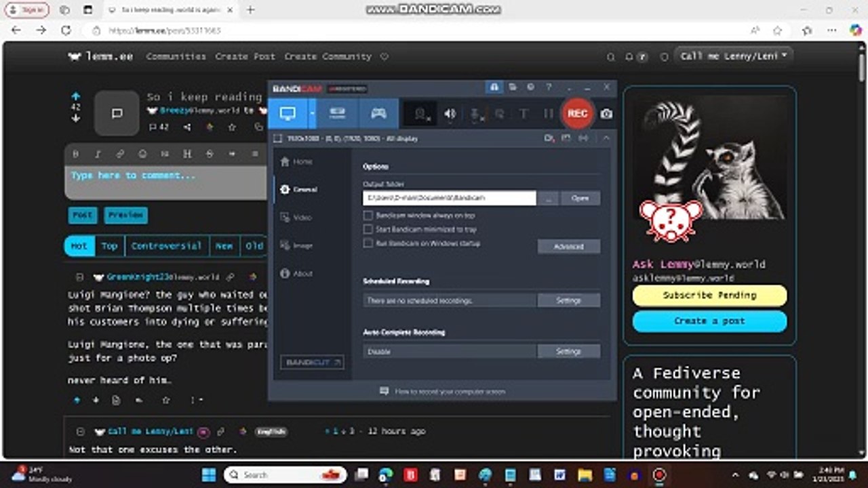Enable Run Bandicam on Windows startup
868x488 pixels.
(368, 243)
